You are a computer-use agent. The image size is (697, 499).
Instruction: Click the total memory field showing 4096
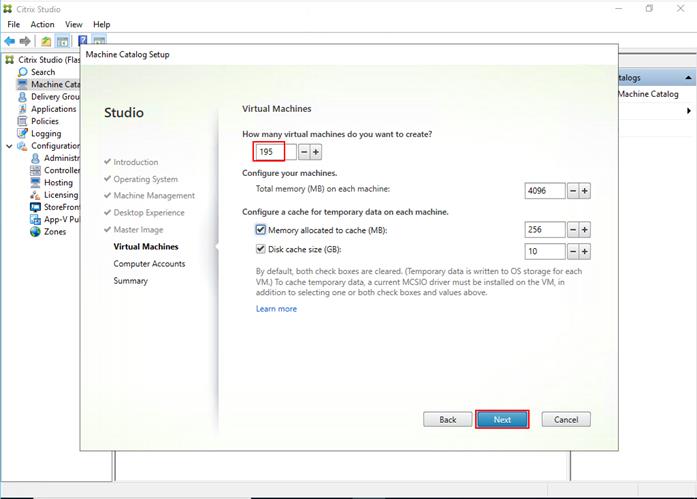pos(545,191)
